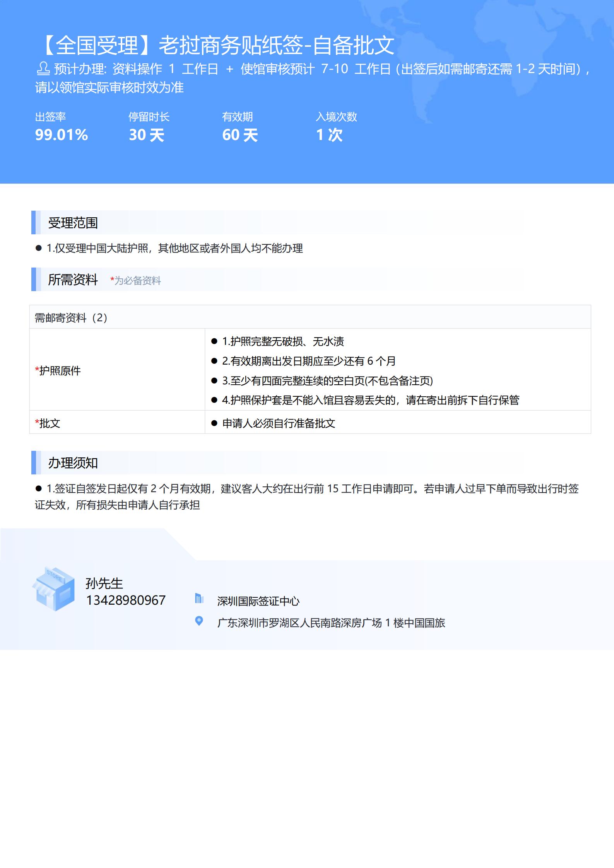Click the notice about 签证自签发日起仅有 2 个月有效期

pyautogui.click(x=307, y=496)
